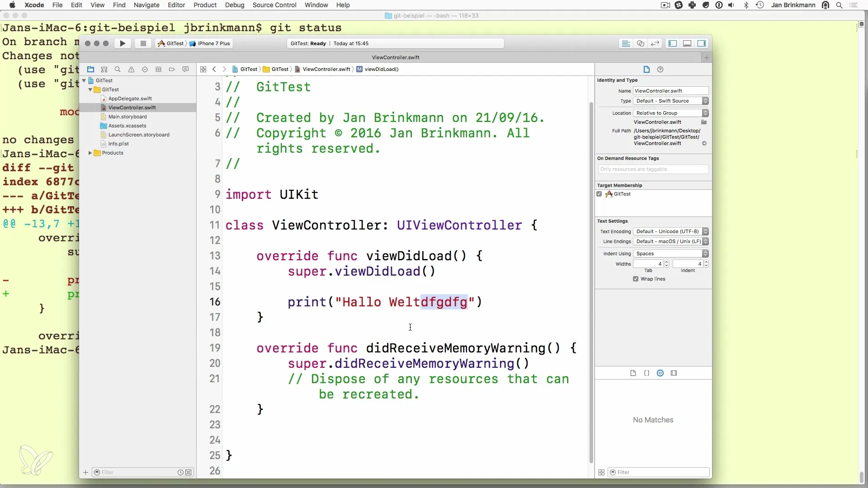868x488 pixels.
Task: Go forward in editor history
Action: (x=224, y=69)
